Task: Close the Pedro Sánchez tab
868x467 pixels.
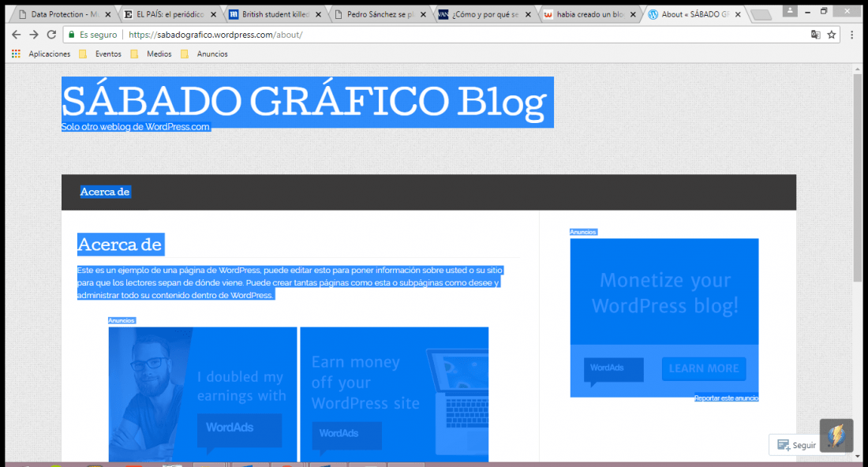Action: 423,14
